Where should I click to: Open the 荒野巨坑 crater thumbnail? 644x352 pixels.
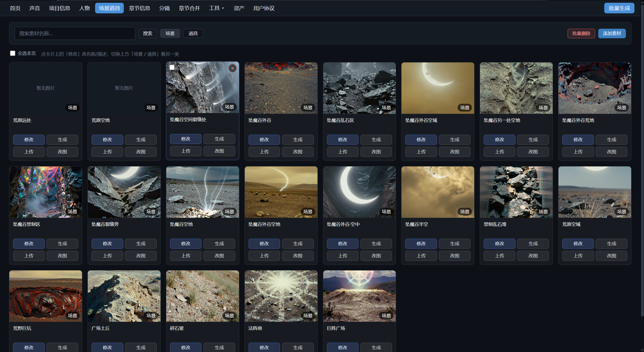coord(46,296)
